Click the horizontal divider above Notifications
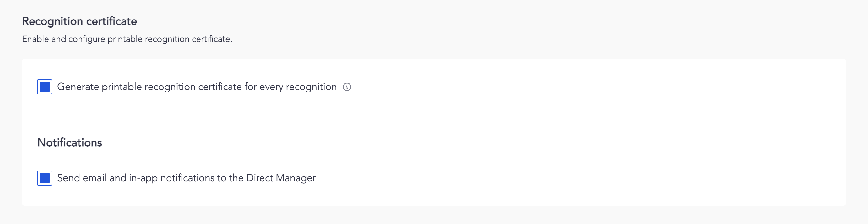 click(434, 115)
